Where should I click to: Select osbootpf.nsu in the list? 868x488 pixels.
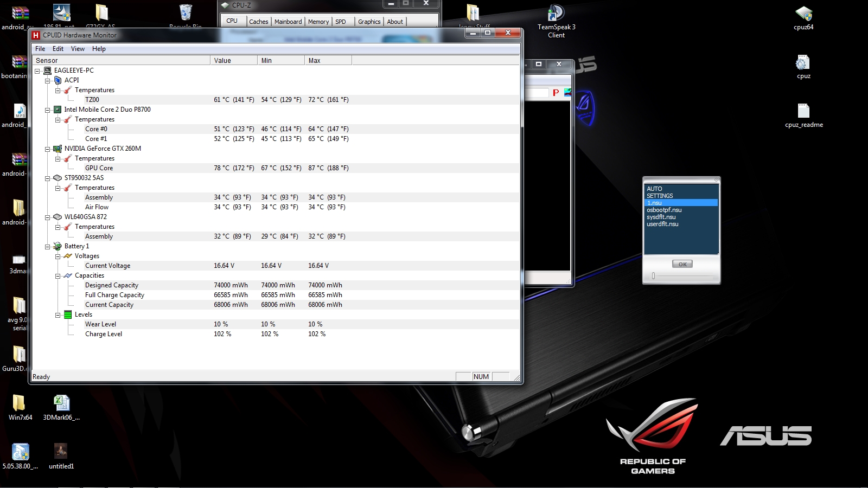tap(681, 210)
